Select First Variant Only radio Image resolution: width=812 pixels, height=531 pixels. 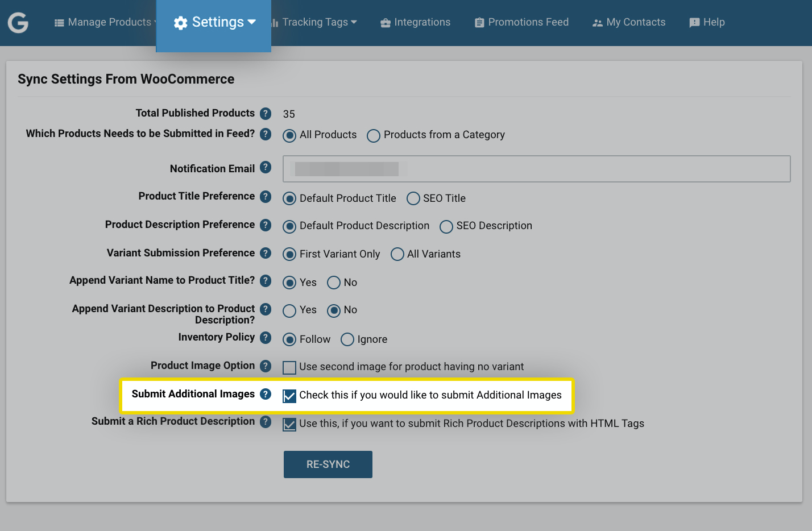tap(289, 254)
